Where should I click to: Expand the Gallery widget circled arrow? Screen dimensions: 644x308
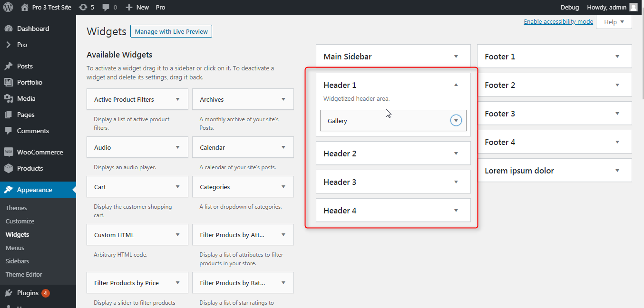click(456, 121)
